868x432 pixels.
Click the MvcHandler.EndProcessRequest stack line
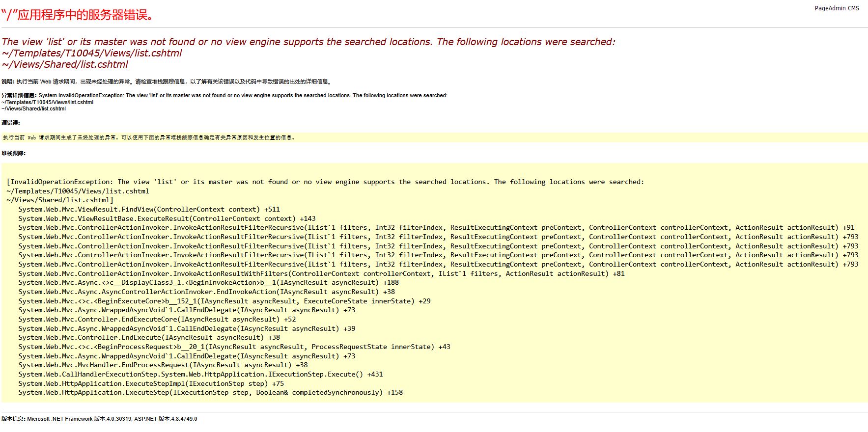(163, 365)
